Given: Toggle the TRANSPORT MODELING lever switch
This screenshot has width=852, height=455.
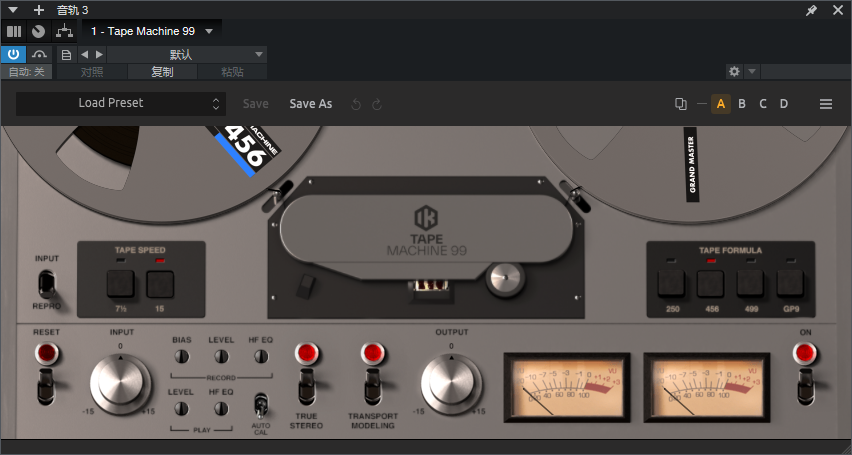Looking at the screenshot, I should point(373,386).
